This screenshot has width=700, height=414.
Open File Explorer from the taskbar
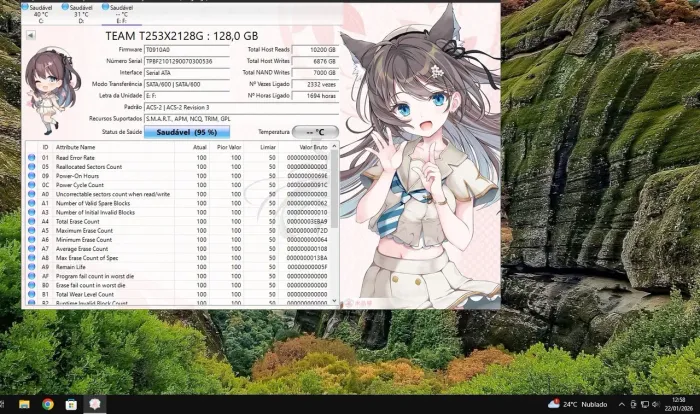pos(24,404)
